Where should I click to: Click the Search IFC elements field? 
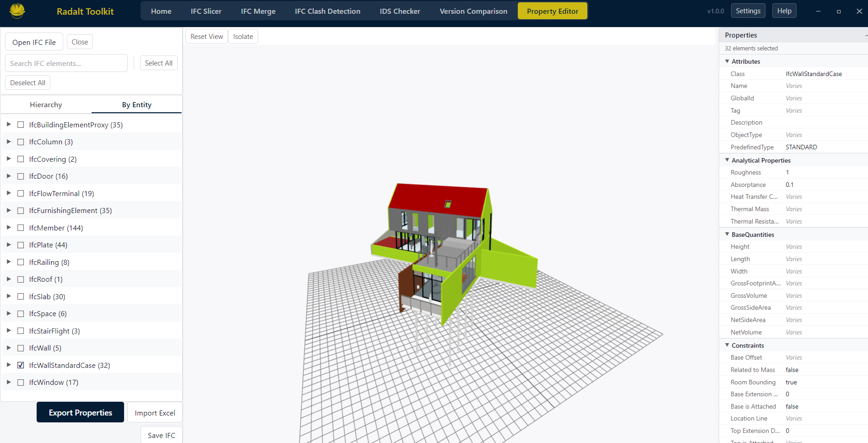(x=66, y=63)
